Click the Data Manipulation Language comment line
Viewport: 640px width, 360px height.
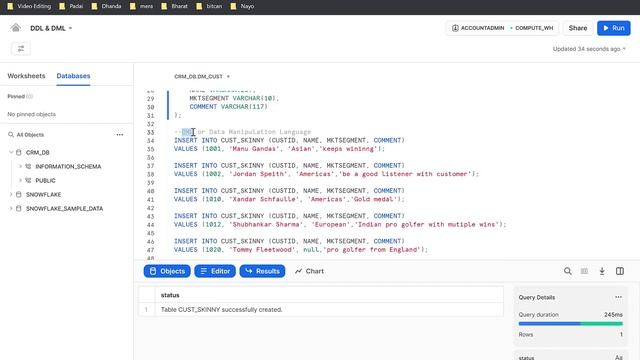click(x=242, y=132)
